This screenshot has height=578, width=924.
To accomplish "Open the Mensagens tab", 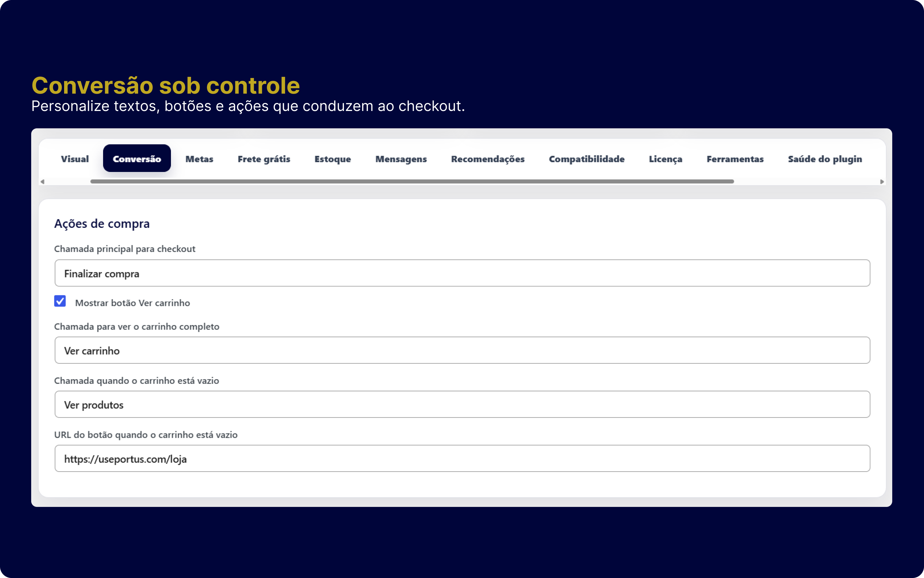I will (x=401, y=159).
